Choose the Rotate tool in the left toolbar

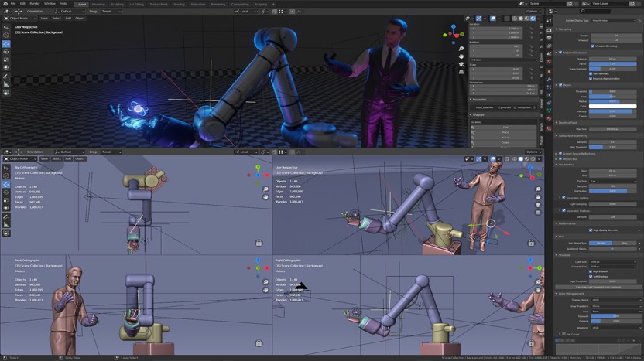coord(6,53)
